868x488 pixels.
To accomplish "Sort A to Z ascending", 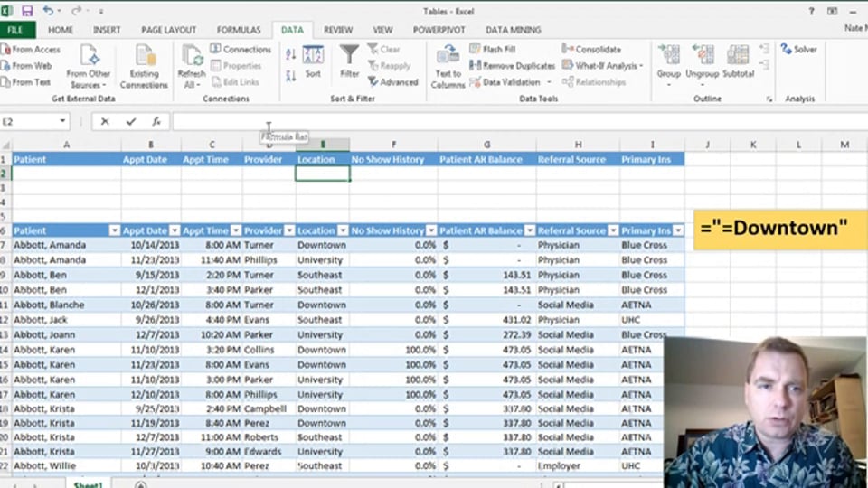I will pos(290,54).
